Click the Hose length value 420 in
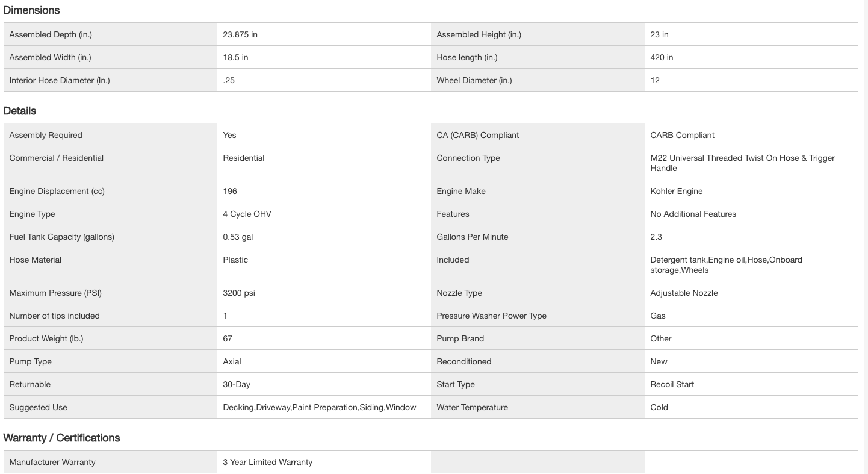Screen dimensions: 868x474 tap(662, 57)
